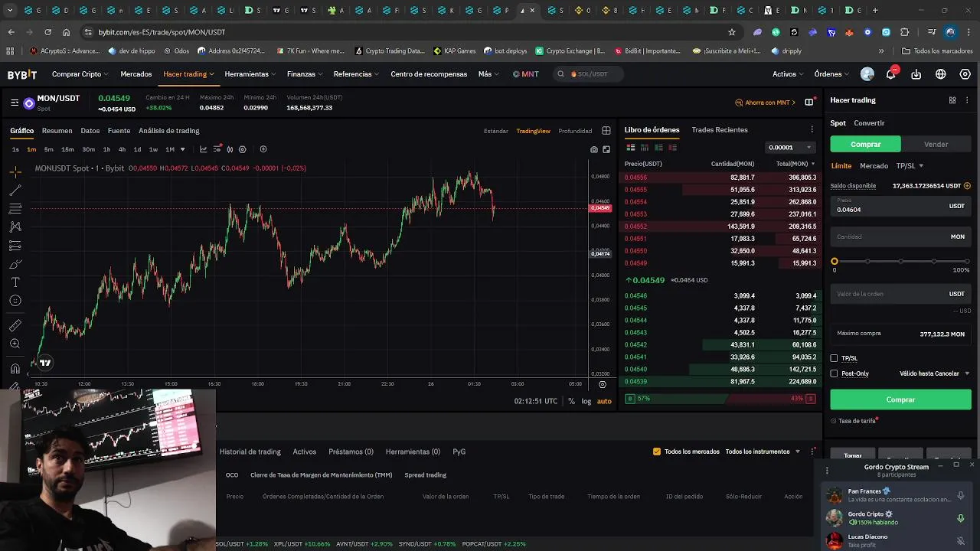Set the order amount slider to 100%
Image resolution: width=980 pixels, height=551 pixels.
pos(965,262)
